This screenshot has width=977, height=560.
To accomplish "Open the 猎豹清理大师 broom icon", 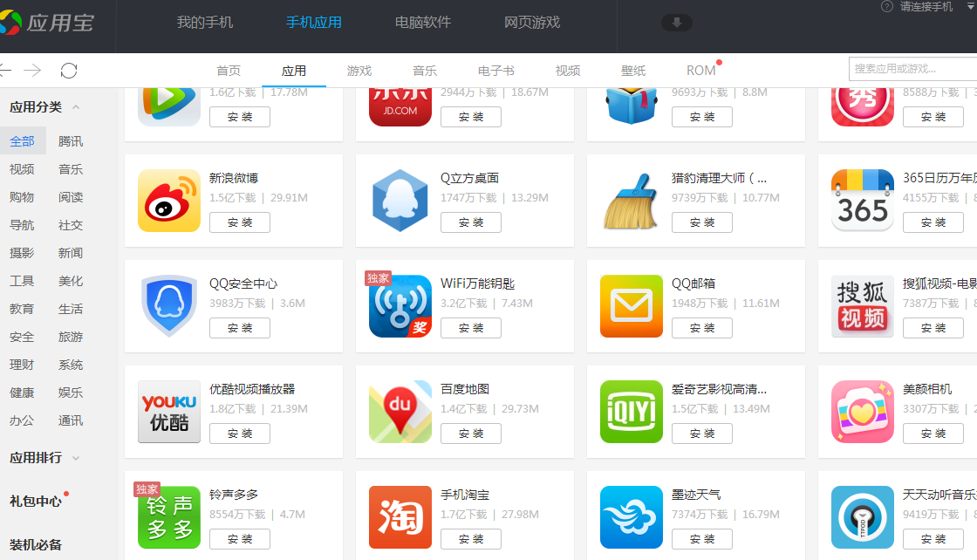I will [x=632, y=201].
